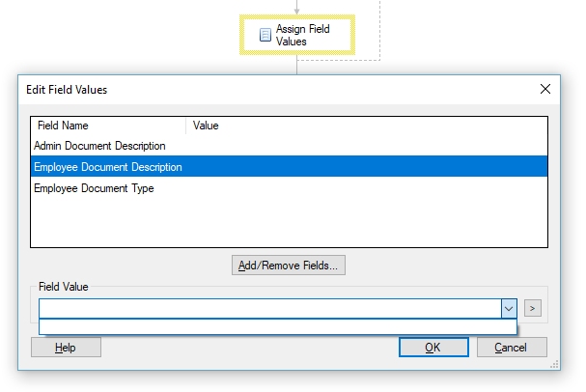Pick the blank entry in the dropdown list
This screenshot has width=586, height=392.
click(x=278, y=327)
